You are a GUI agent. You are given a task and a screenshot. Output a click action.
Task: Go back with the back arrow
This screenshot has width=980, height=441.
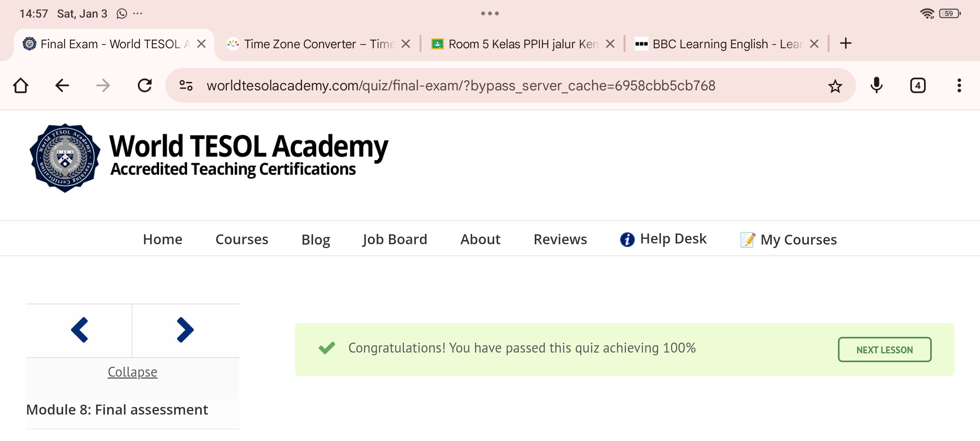tap(62, 85)
